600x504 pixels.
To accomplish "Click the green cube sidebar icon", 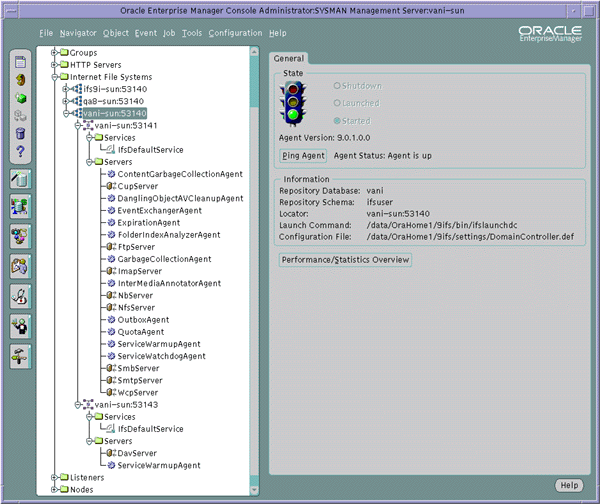I will click(20, 98).
